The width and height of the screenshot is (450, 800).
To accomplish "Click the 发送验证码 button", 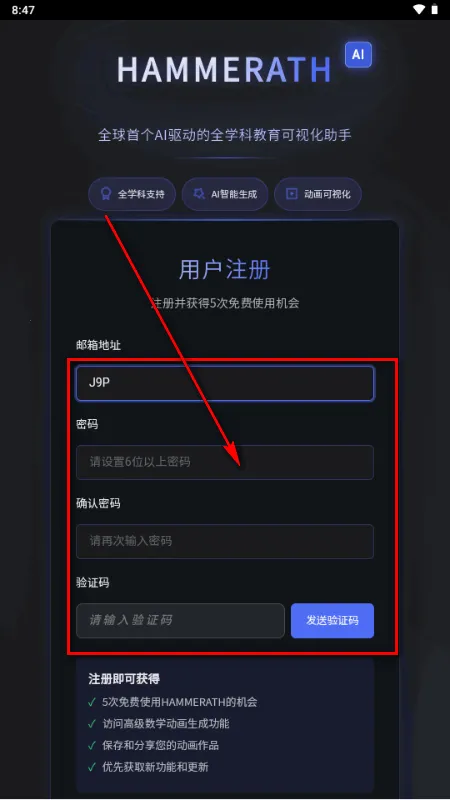I will point(332,620).
